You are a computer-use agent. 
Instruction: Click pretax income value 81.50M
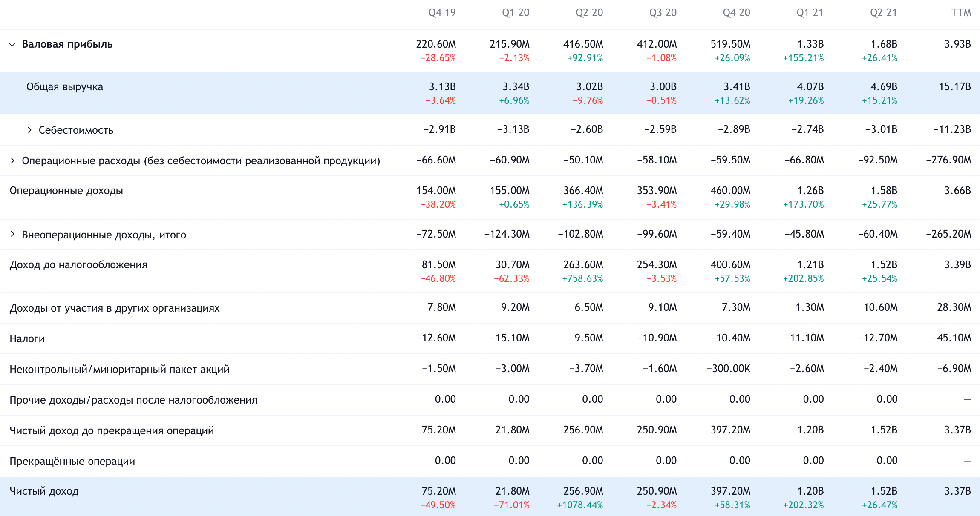[439, 265]
